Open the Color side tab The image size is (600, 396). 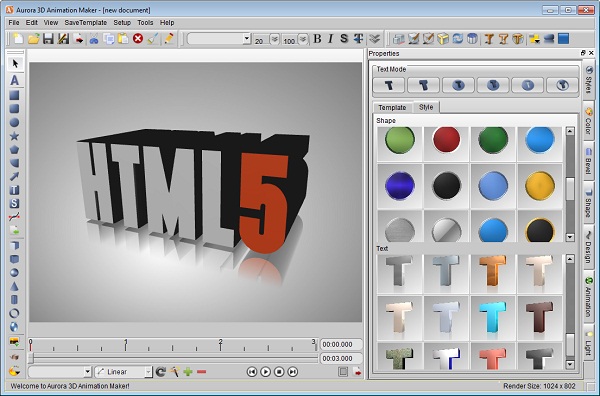(588, 121)
